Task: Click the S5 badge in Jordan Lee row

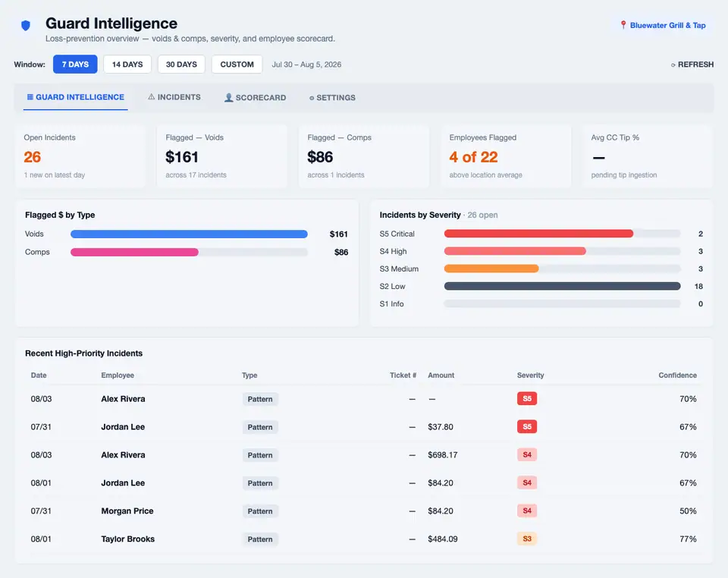Action: click(x=527, y=426)
